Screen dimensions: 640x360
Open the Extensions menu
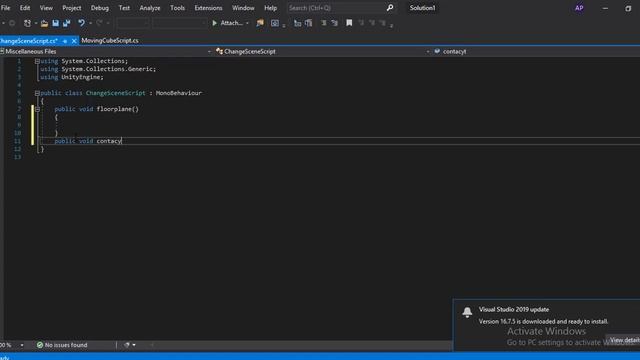pos(208,8)
